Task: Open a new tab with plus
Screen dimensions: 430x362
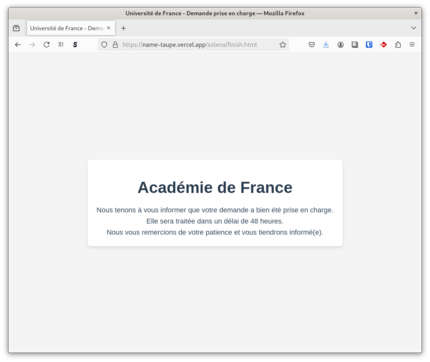Action: coord(123,28)
